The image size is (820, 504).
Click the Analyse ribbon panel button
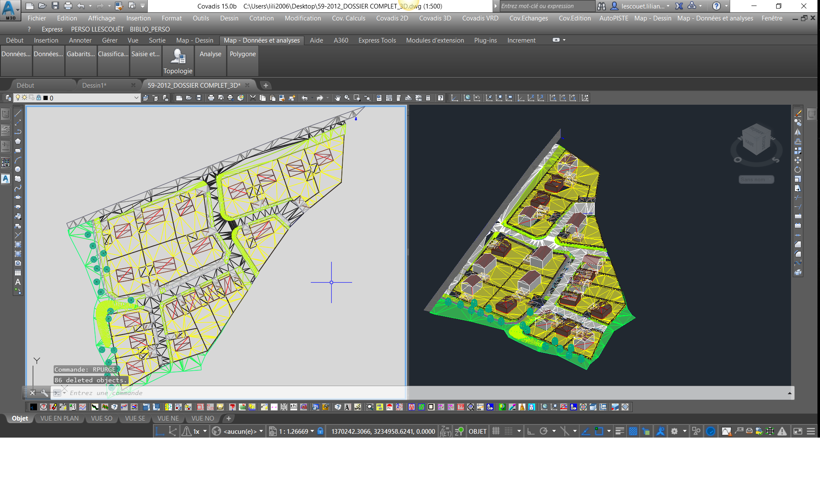point(210,54)
